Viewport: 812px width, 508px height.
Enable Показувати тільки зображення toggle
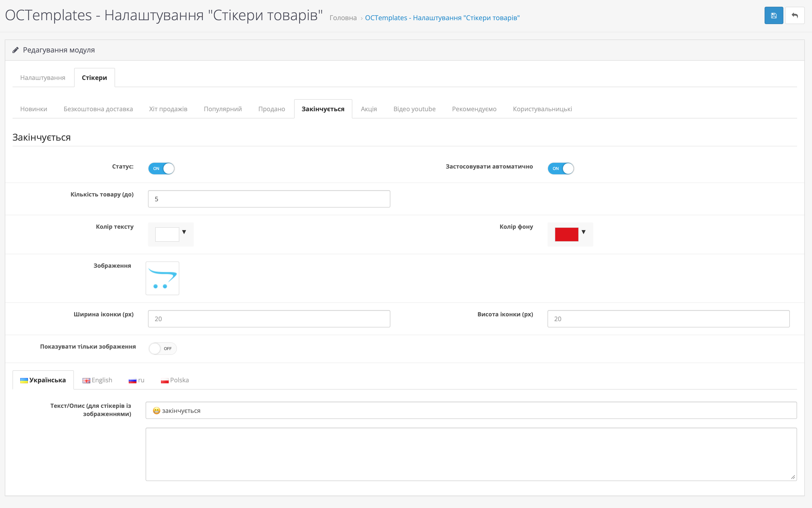click(162, 348)
